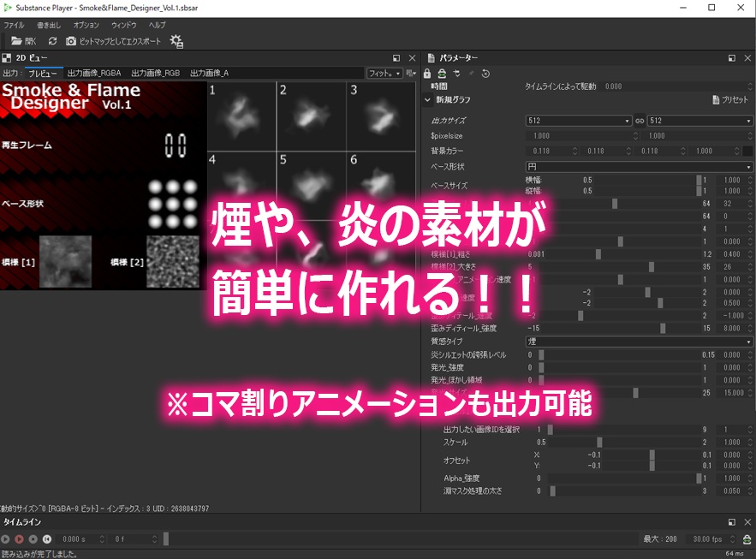
Task: Click the 30.00 fps field
Action: 711,539
